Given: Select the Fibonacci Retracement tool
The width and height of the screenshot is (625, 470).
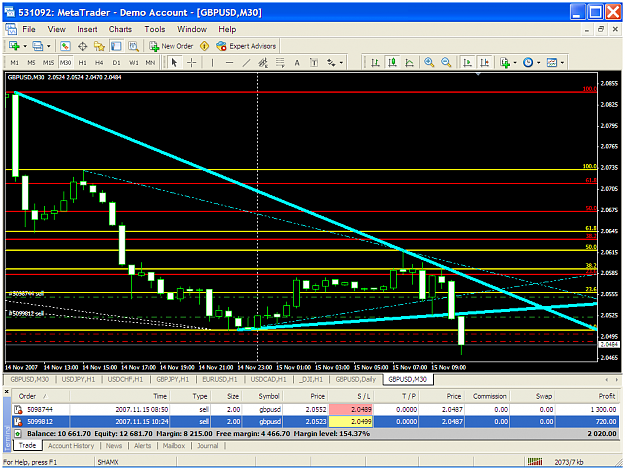Looking at the screenshot, I should point(280,63).
